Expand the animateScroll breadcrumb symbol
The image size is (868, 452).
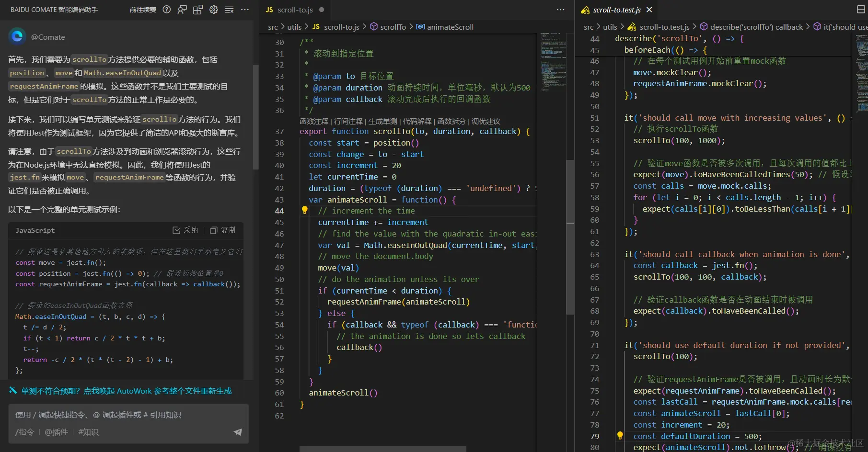[450, 27]
